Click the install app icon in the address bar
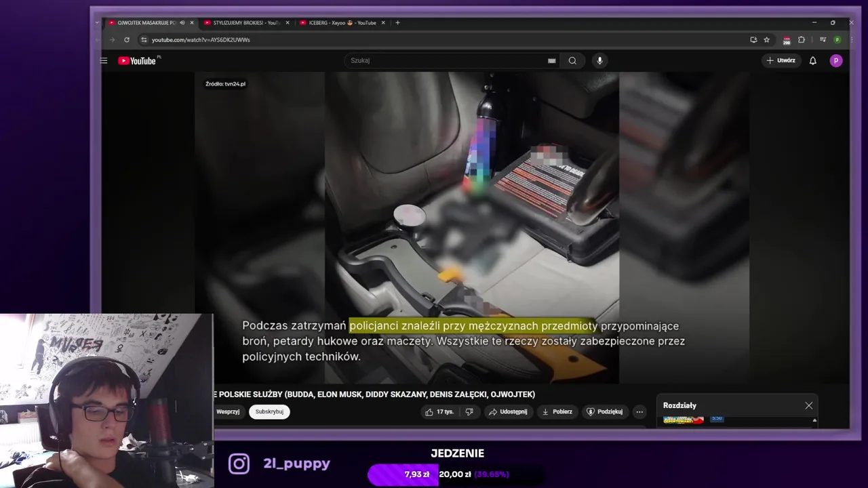The image size is (868, 488). point(753,40)
